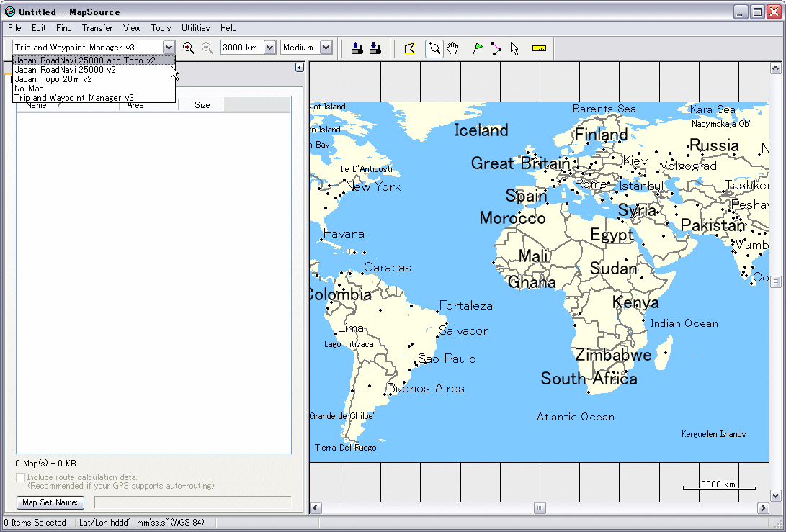
Task: Click the zoom in magnifier icon
Action: [189, 48]
